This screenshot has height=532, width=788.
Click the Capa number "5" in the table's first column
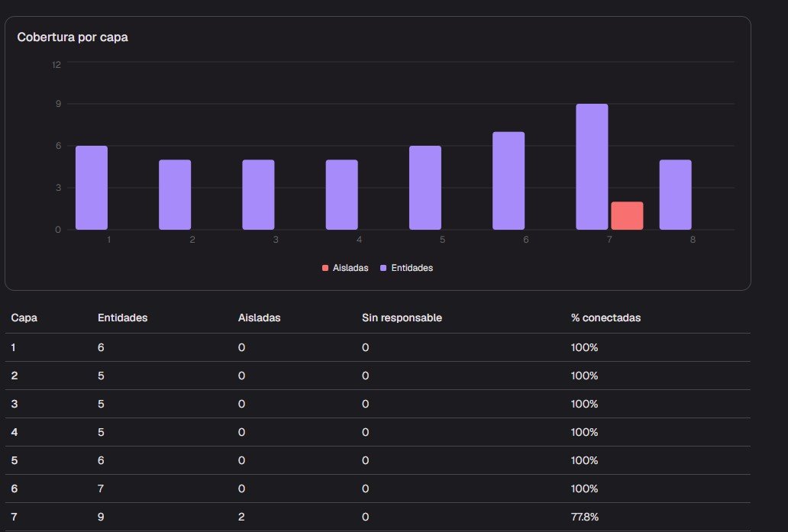point(15,460)
